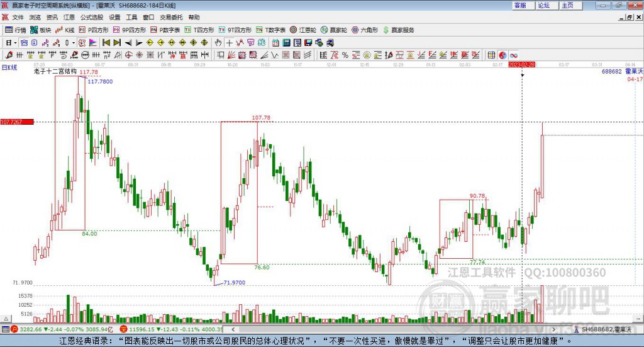Click the percent % tool icon
644x347 pixels.
coord(345,55)
